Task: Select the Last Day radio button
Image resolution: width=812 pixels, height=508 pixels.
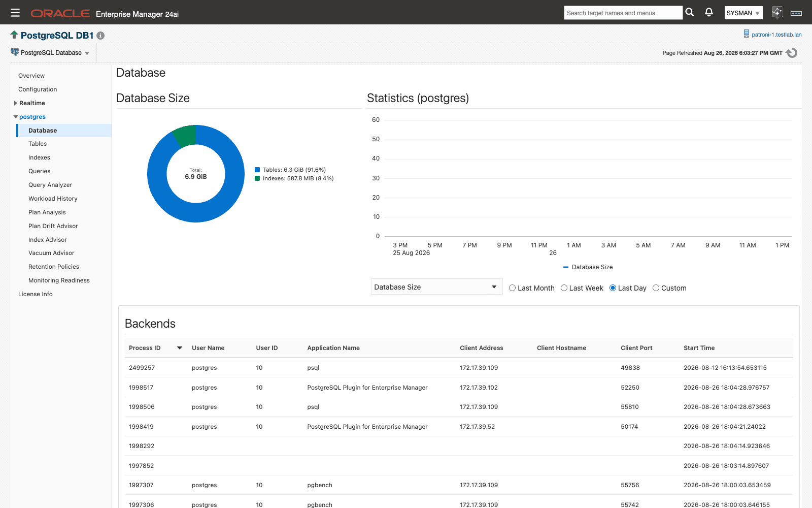Action: tap(613, 288)
